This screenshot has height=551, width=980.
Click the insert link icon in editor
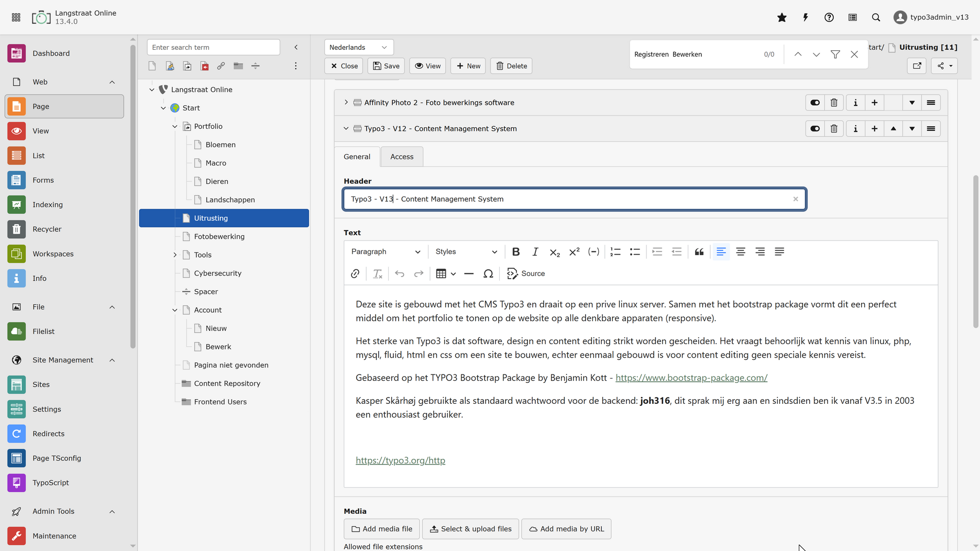[355, 274]
